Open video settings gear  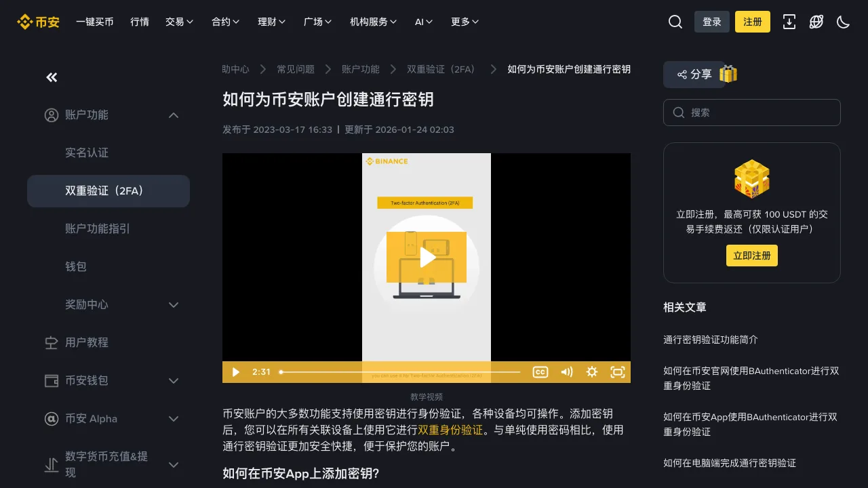[x=592, y=372]
